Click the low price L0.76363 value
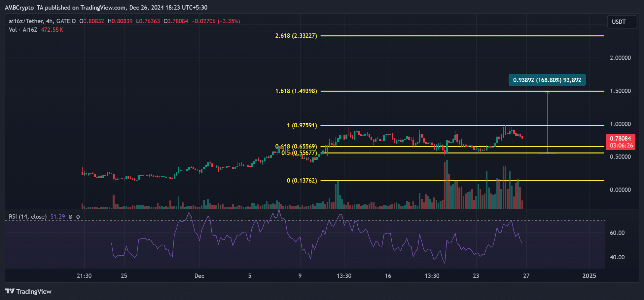Viewport: 644px width, 300px height. click(x=148, y=21)
